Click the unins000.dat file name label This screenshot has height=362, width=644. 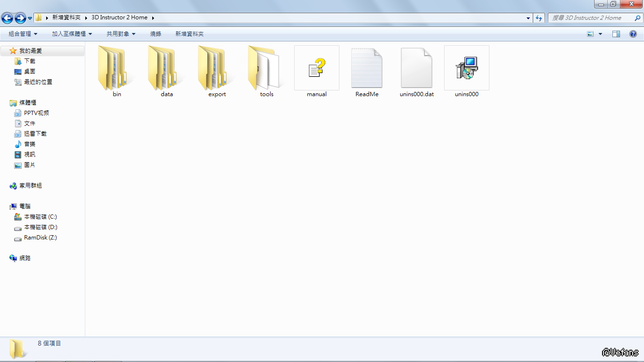417,94
